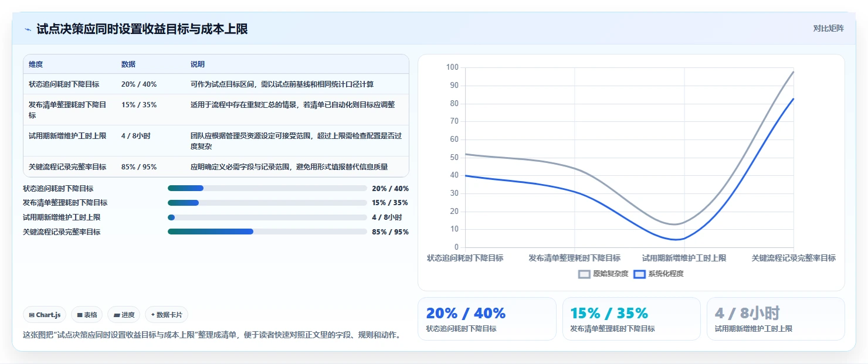Viewport: 868px width, 364px height.
Task: Select the 状态追问耗时下降目标 table cell
Action: click(x=64, y=84)
